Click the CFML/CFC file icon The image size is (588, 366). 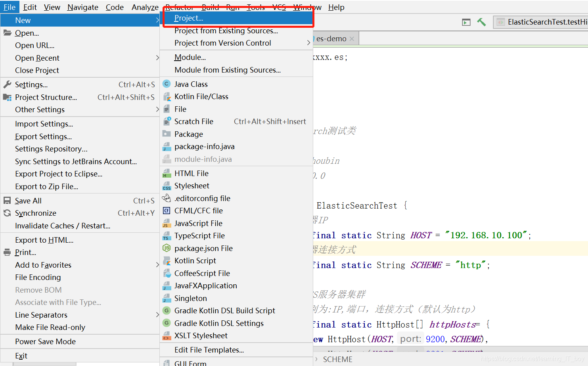click(x=167, y=211)
